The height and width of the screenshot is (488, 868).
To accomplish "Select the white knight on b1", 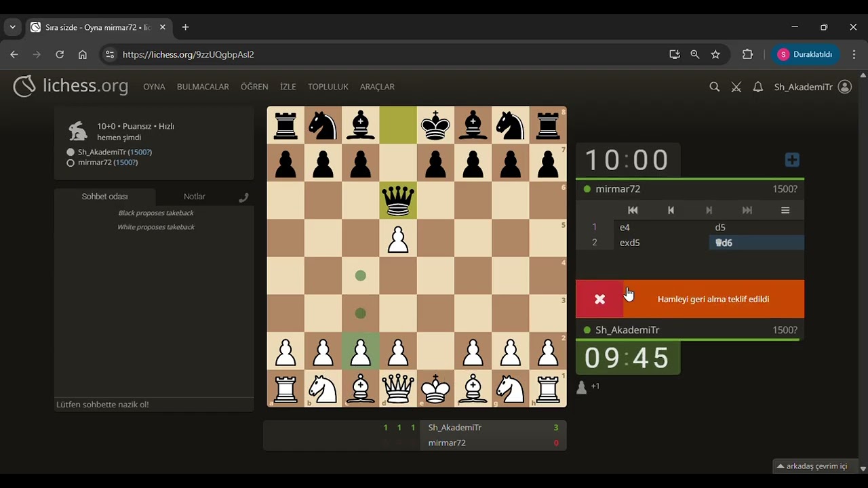I will (323, 388).
